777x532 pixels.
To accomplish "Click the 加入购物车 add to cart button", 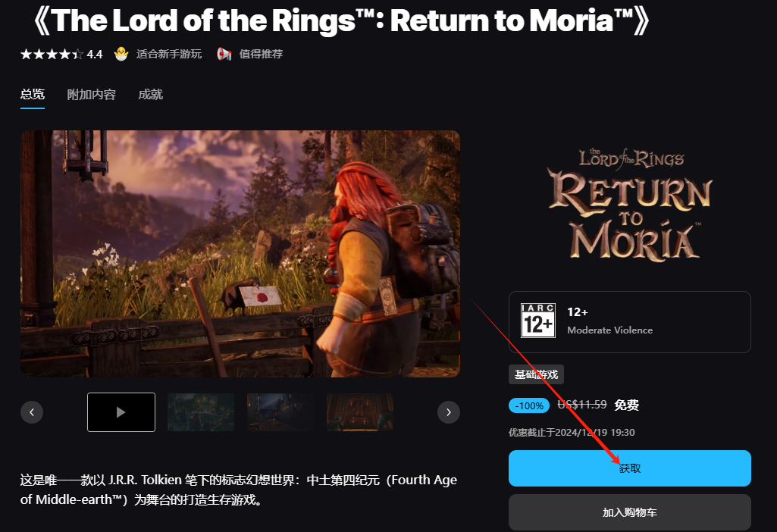I will tap(630, 512).
